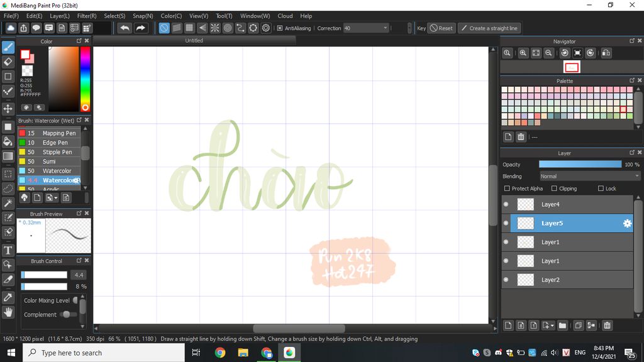The image size is (644, 362).
Task: Select the Mapping Pen brush
Action: pos(49,133)
